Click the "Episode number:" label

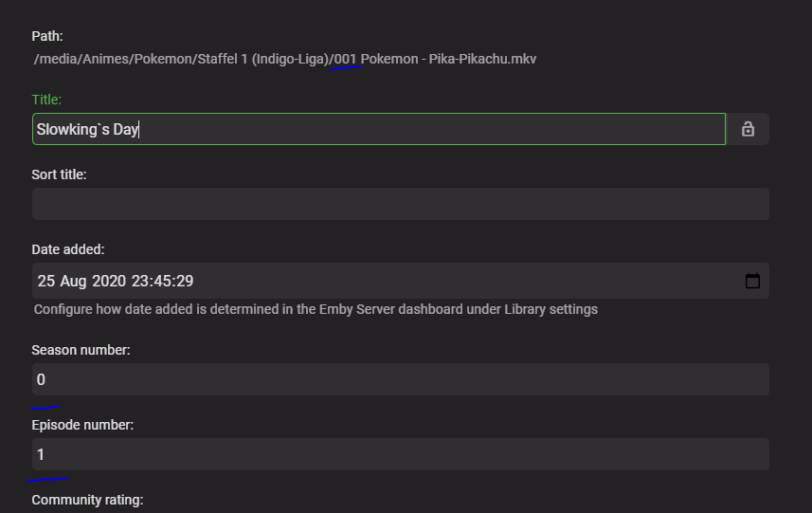point(82,425)
